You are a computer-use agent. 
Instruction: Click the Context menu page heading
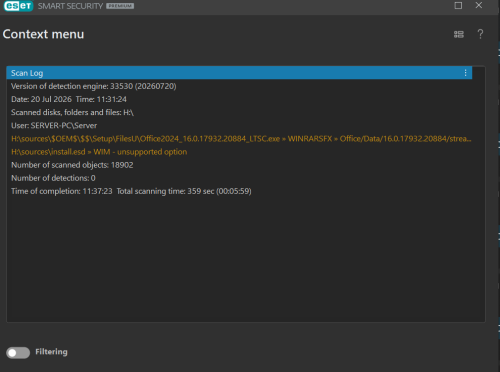point(43,34)
